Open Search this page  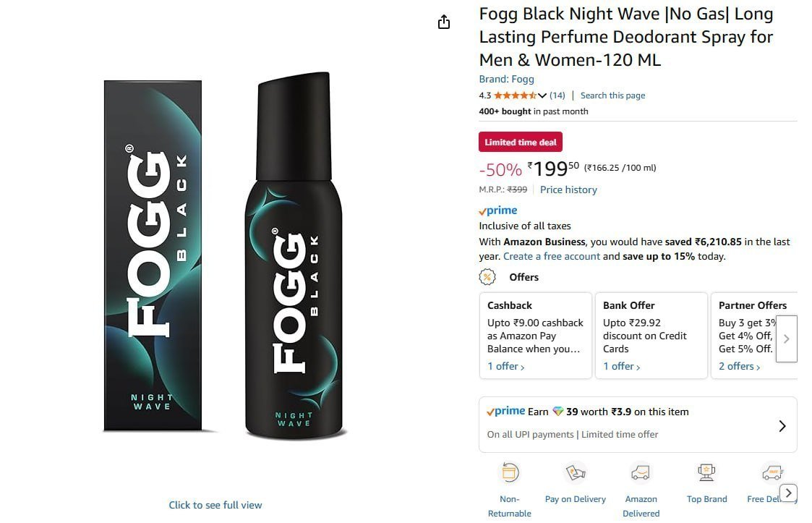(612, 95)
